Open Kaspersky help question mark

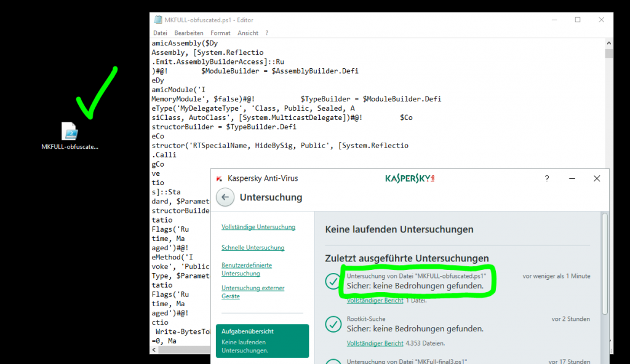547,178
